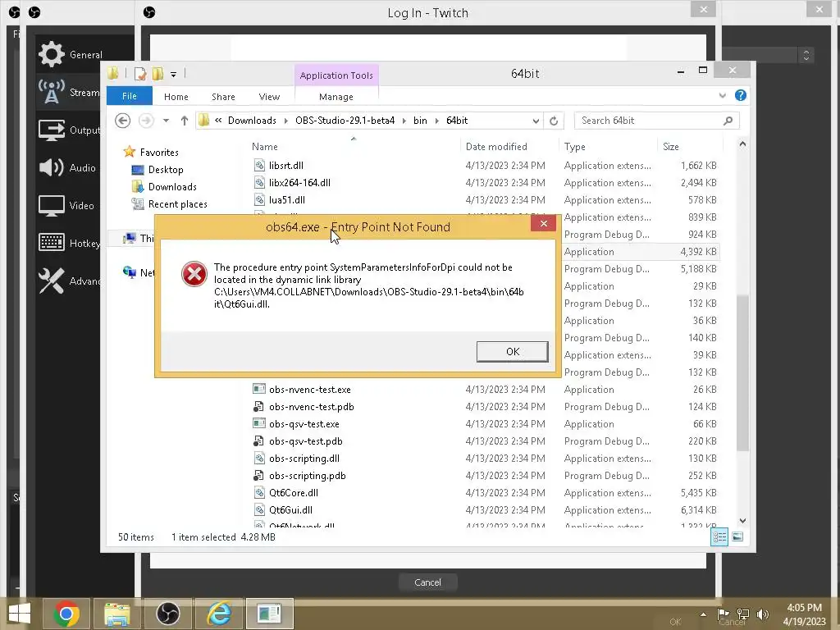Go back in Explorer navigation

pyautogui.click(x=123, y=121)
